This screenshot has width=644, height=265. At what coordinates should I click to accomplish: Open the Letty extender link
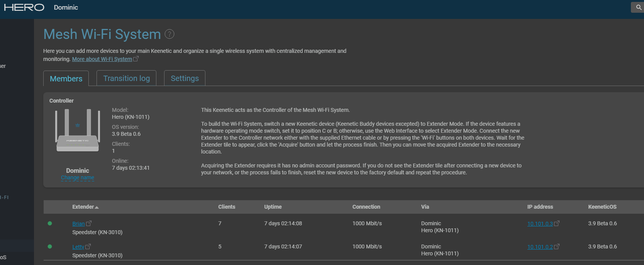tap(78, 247)
